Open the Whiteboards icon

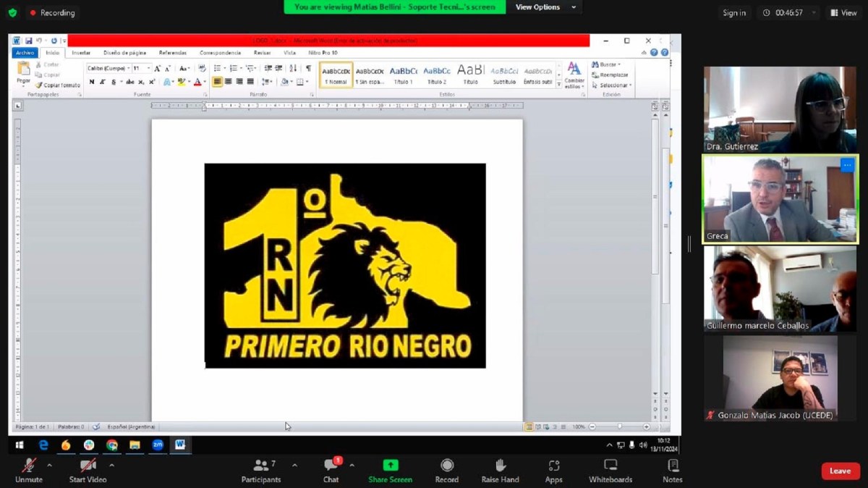tap(610, 466)
